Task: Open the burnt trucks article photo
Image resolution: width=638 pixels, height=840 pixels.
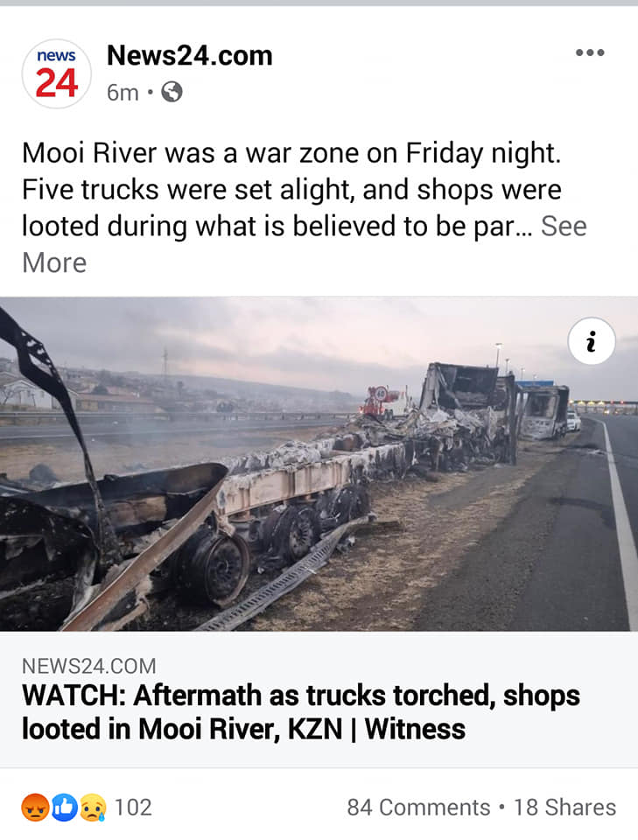Action: (x=319, y=464)
